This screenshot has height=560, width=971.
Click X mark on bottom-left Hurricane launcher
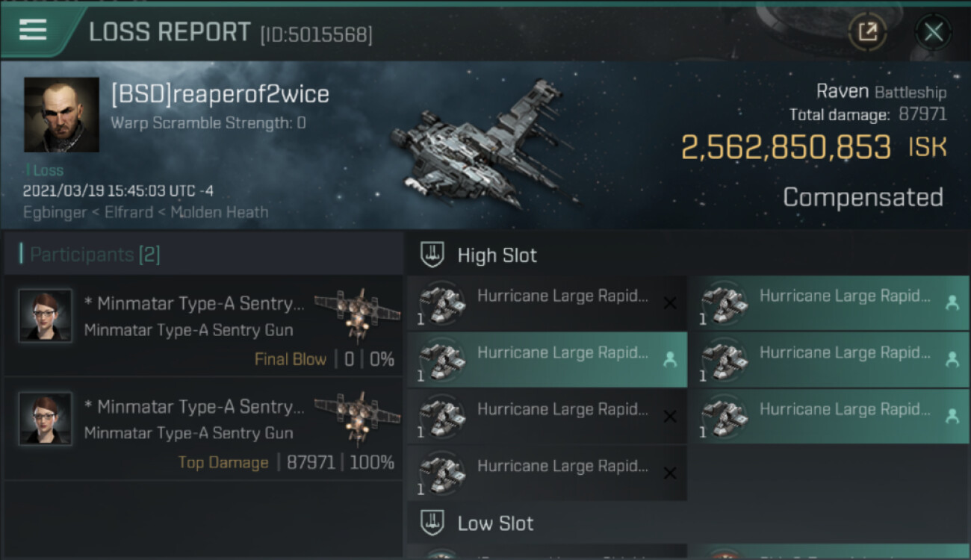click(669, 473)
